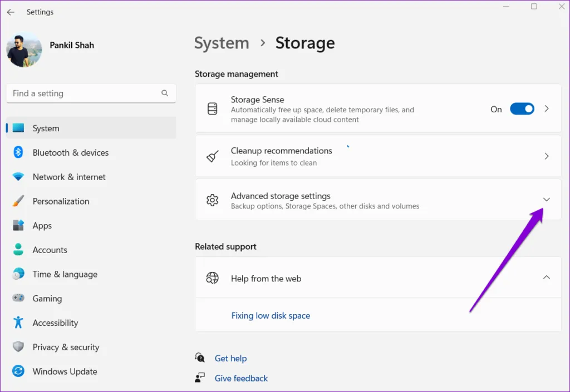Open the Fixing low disk space link
This screenshot has width=570, height=392.
tap(271, 315)
